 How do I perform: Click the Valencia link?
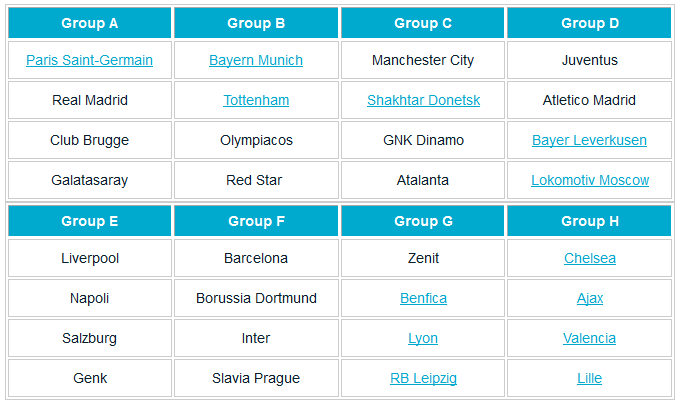click(589, 339)
